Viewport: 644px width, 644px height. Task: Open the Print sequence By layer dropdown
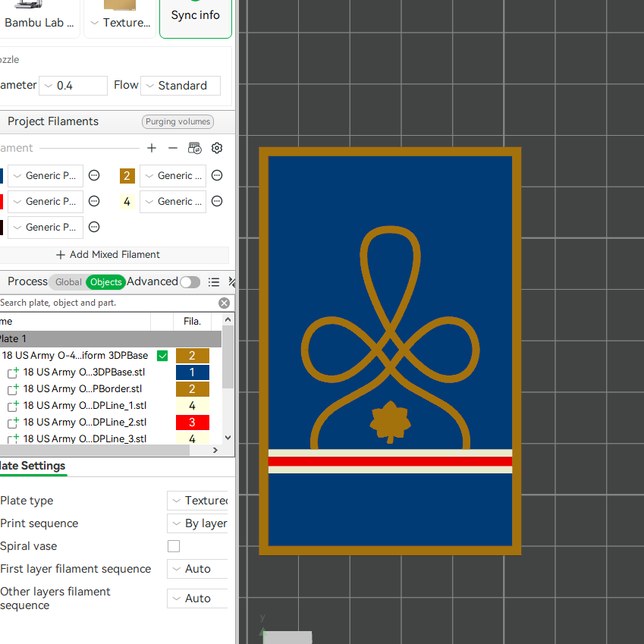pos(197,523)
